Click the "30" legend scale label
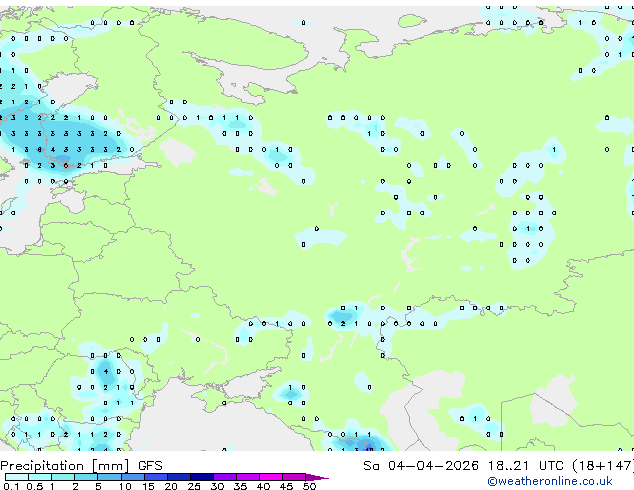634x490 pixels. coord(217,486)
